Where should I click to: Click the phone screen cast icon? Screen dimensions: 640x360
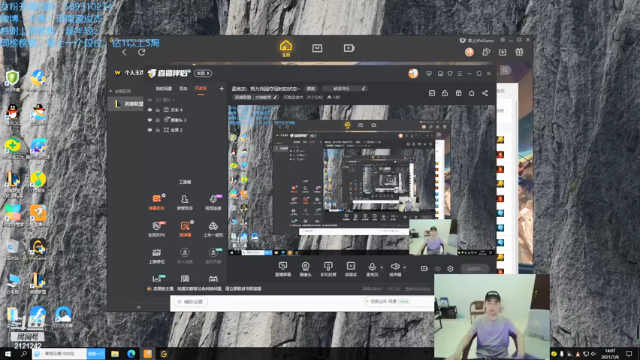pyautogui.click(x=328, y=269)
